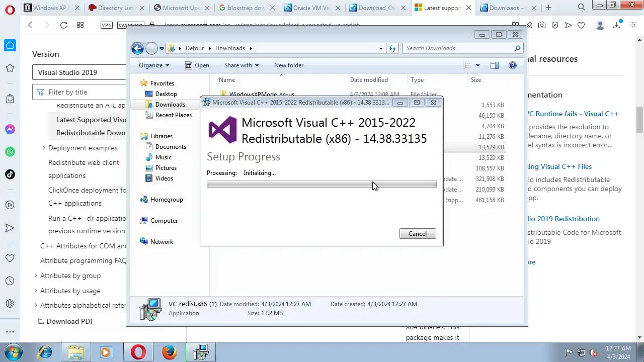Open Explorer help
This screenshot has width=644, height=362.
pos(513,65)
